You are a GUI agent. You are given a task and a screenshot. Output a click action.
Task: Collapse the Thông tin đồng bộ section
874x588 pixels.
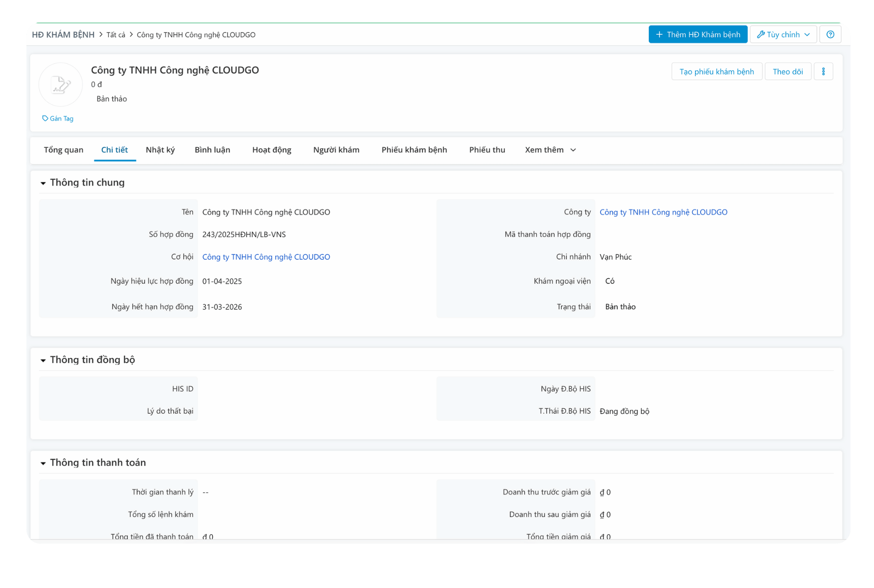pyautogui.click(x=43, y=360)
